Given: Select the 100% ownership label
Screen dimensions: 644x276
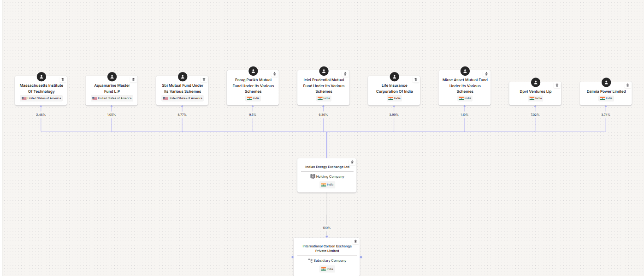Looking at the screenshot, I should click(x=326, y=228).
